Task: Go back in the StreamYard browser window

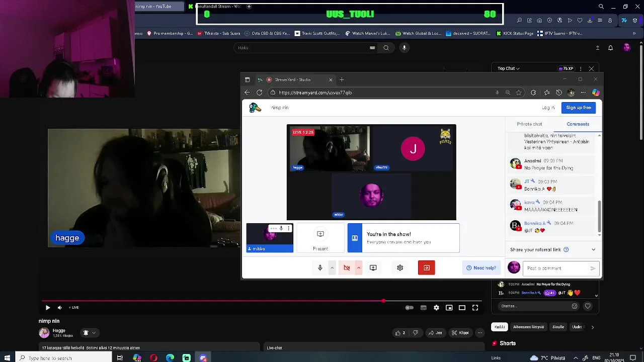Action: [247, 93]
